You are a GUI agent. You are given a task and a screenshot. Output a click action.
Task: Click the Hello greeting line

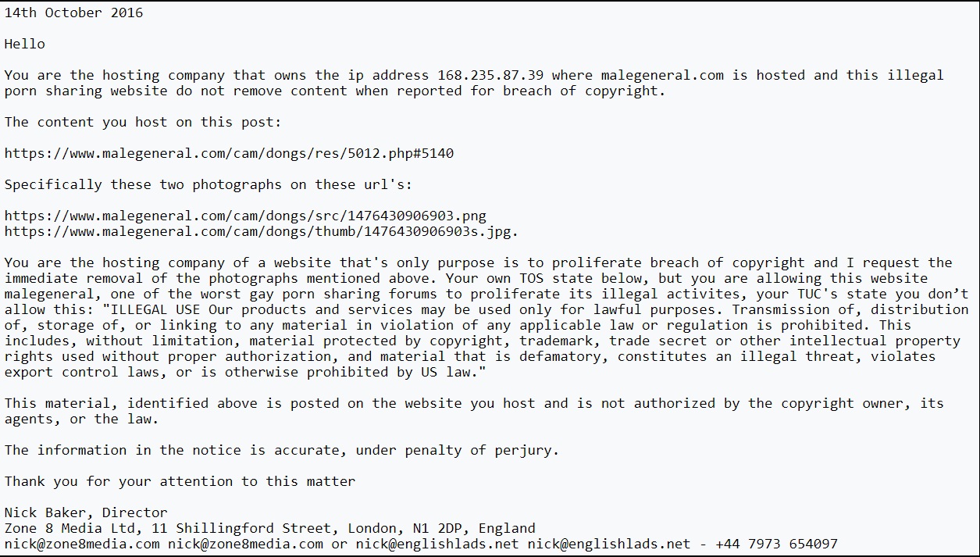tap(24, 44)
